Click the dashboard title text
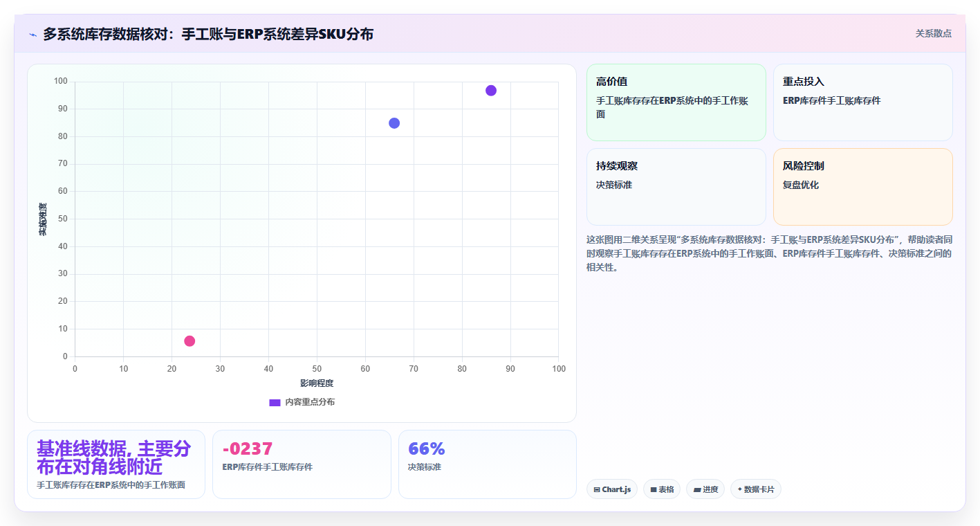The width and height of the screenshot is (980, 526). pyautogui.click(x=208, y=34)
